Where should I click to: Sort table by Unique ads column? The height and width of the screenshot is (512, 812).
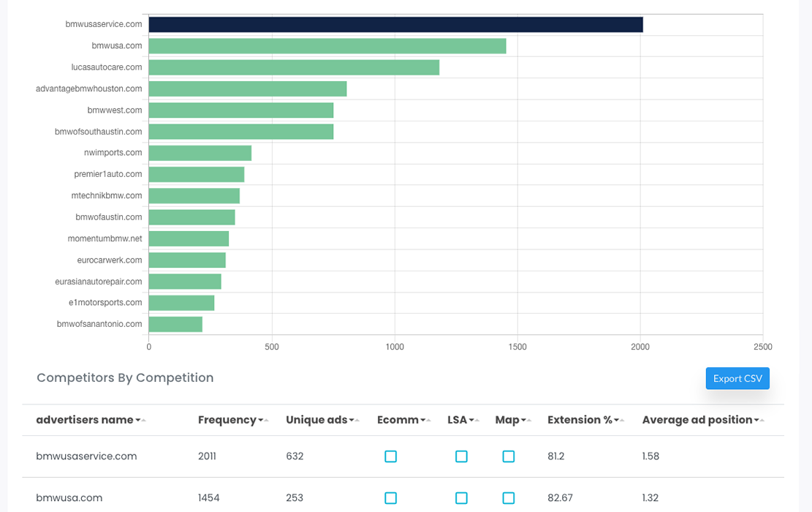(x=322, y=420)
